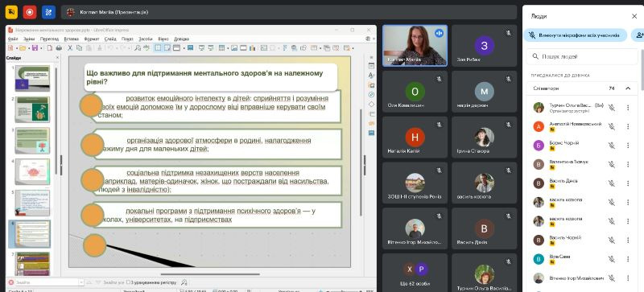Click the yellow muted-camera icon at top left
Screen dimensions: 644x292
11,12
